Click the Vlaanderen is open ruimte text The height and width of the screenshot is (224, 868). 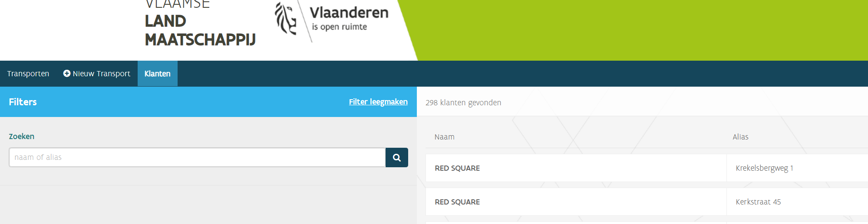click(349, 19)
